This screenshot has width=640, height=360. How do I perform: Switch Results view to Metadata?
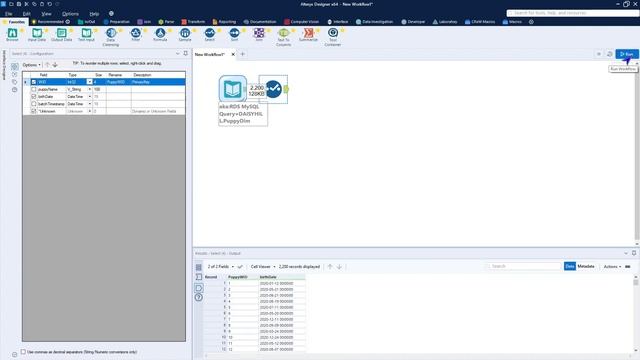pyautogui.click(x=586, y=266)
